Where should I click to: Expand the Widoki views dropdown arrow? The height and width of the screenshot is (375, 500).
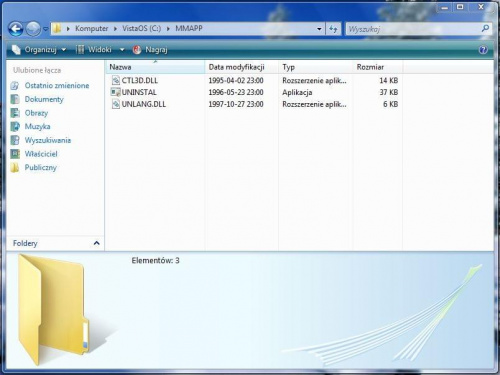pyautogui.click(x=122, y=50)
